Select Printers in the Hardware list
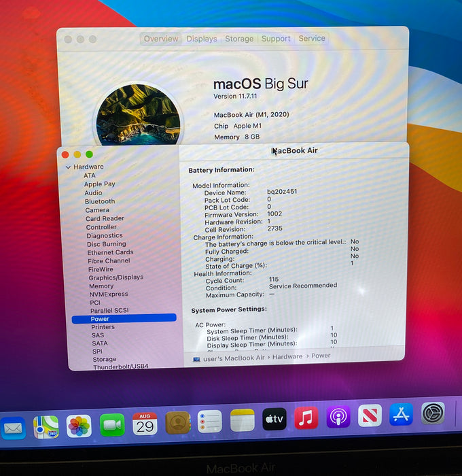The width and height of the screenshot is (462, 476). tap(103, 327)
